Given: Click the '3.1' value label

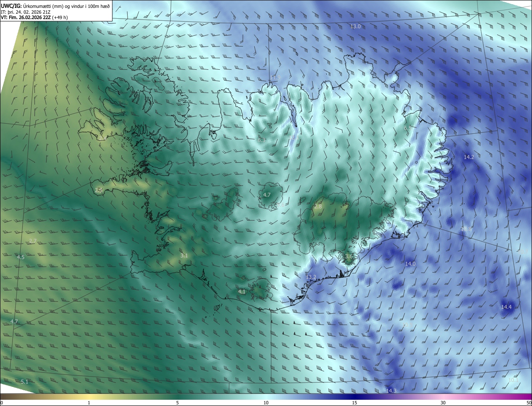Looking at the screenshot, I should point(184,255).
